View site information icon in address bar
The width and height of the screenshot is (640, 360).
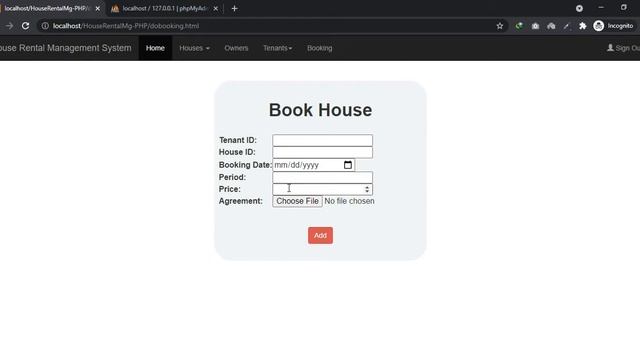click(45, 26)
